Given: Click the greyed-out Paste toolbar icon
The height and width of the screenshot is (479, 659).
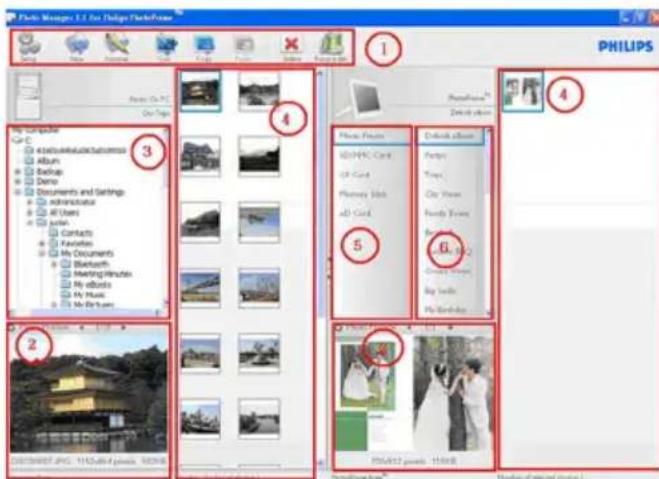Looking at the screenshot, I should (243, 47).
